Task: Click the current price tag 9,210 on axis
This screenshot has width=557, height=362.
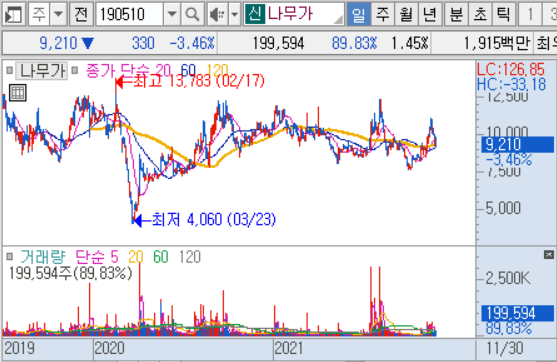Action: click(x=517, y=145)
